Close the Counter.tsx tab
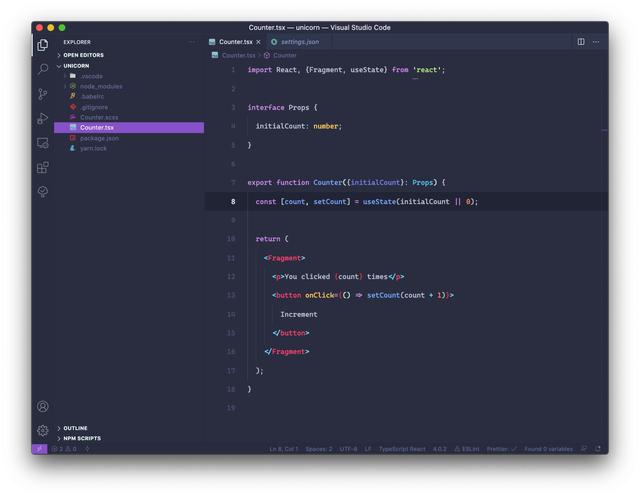Image resolution: width=640 pixels, height=496 pixels. (258, 42)
